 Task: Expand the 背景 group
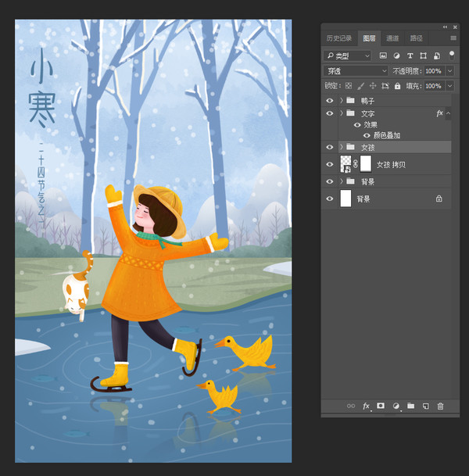(x=342, y=181)
